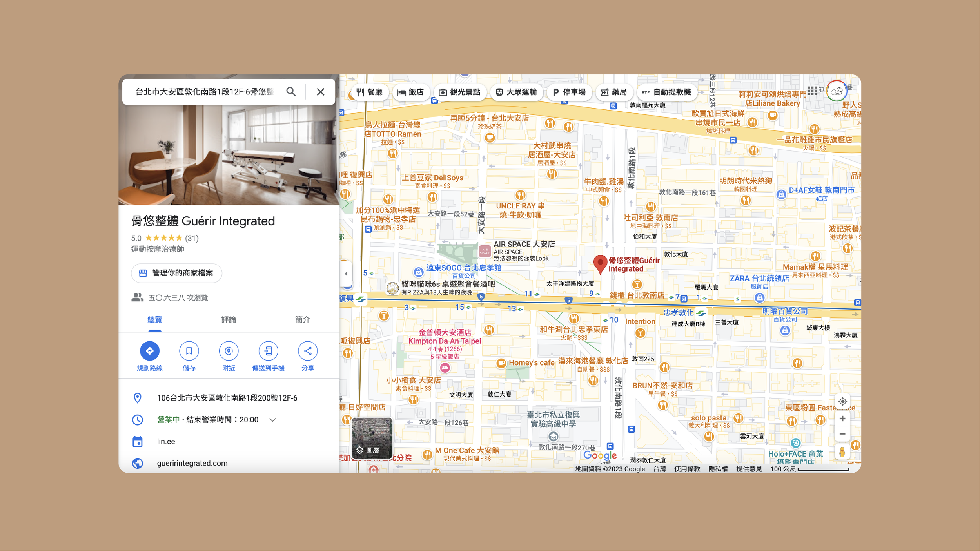Click the 傳送到手機 send to phone icon
980x551 pixels.
tap(268, 351)
